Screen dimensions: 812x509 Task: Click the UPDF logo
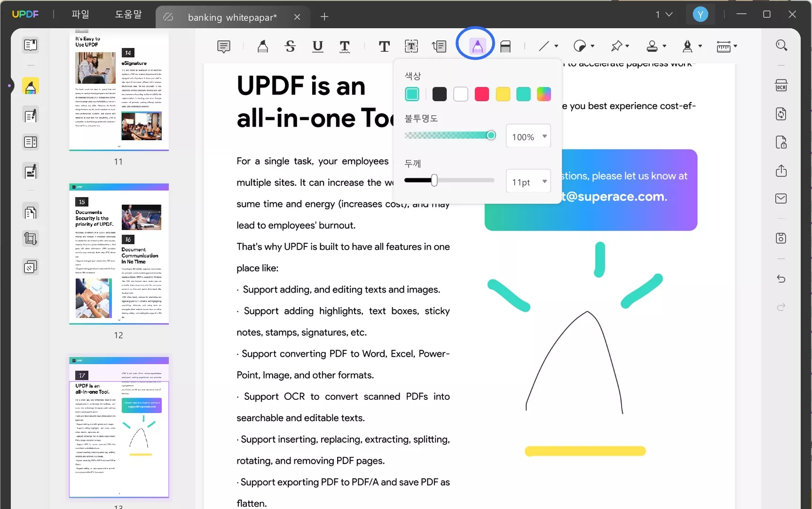pos(25,14)
